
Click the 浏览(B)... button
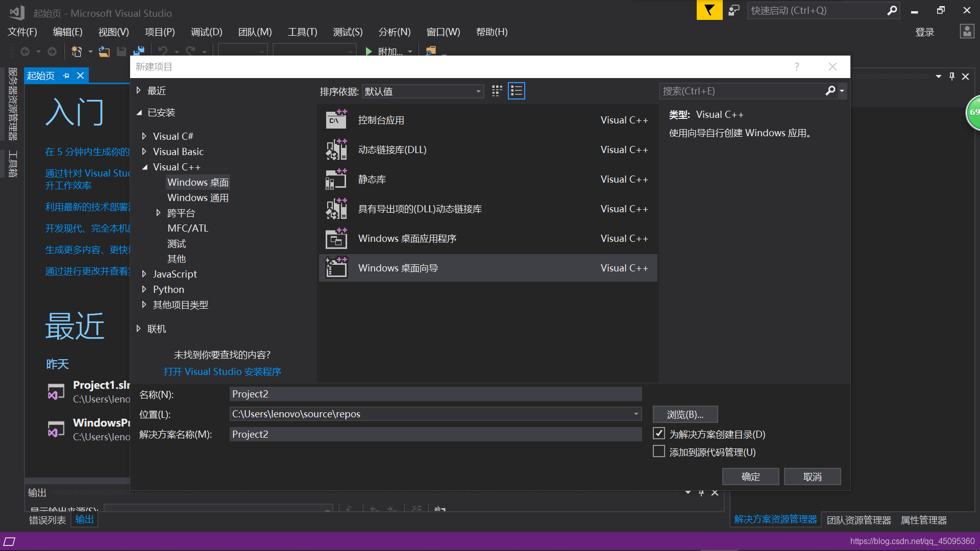[685, 414]
